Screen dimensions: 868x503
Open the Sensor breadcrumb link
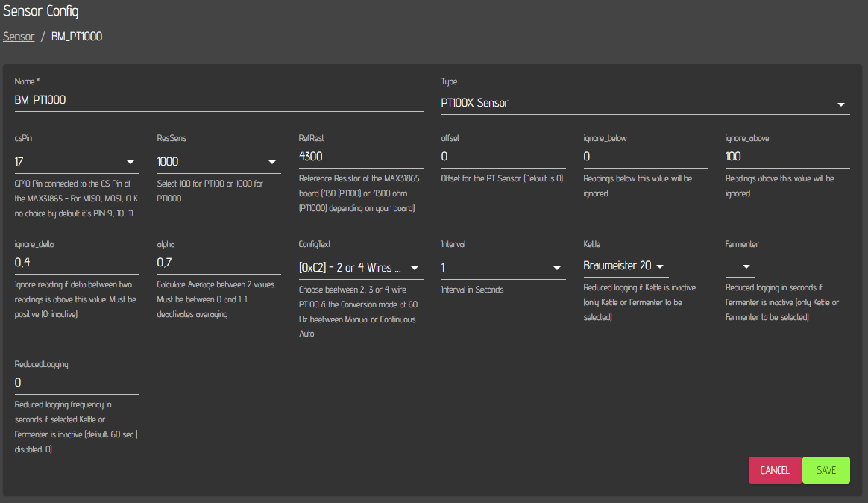pyautogui.click(x=19, y=36)
